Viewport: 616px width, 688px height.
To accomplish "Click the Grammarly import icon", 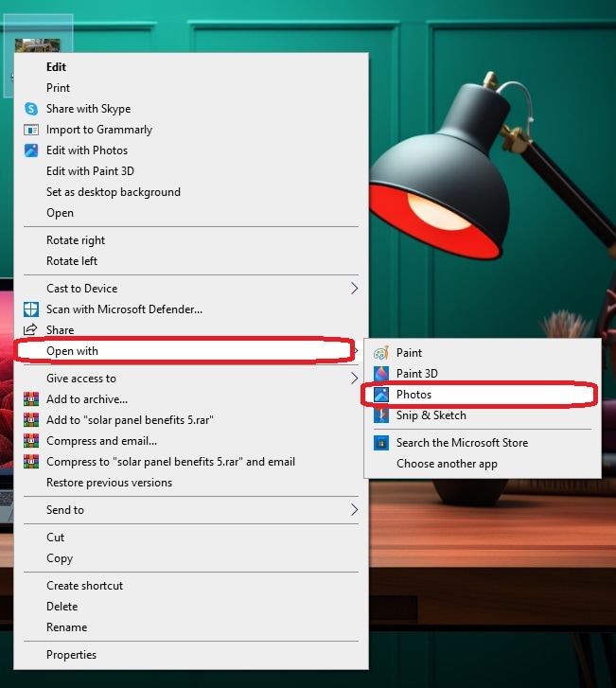I will [31, 130].
